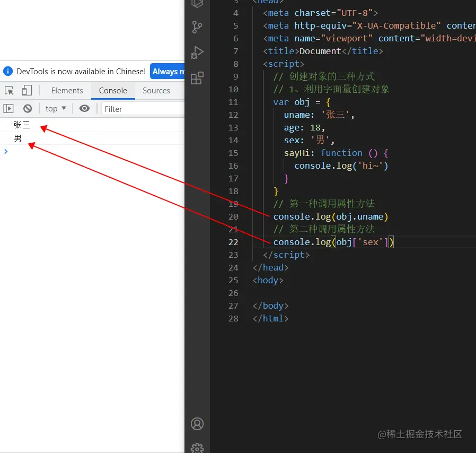
Task: Click the Always match button
Action: coord(168,72)
